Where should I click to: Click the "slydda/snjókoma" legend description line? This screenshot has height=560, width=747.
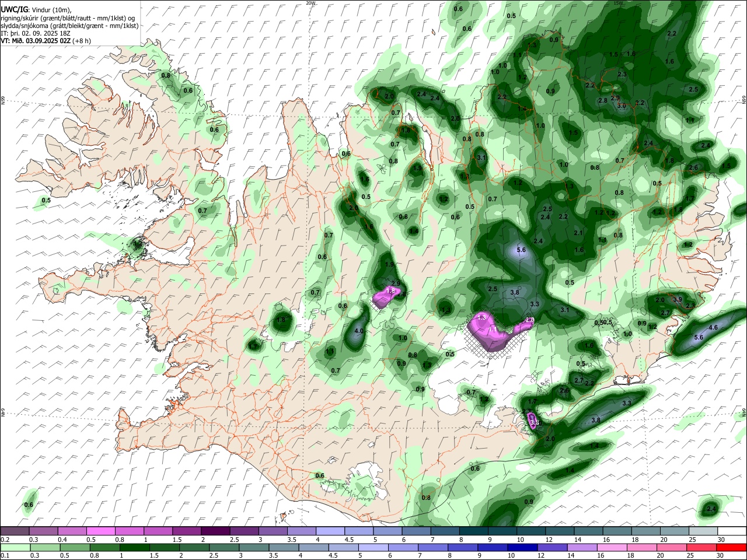[x=69, y=26]
